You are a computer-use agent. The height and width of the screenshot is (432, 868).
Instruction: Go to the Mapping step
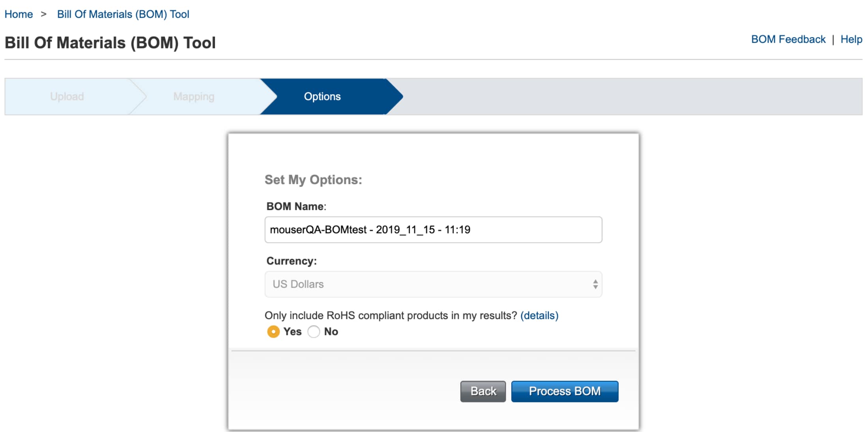pyautogui.click(x=194, y=97)
